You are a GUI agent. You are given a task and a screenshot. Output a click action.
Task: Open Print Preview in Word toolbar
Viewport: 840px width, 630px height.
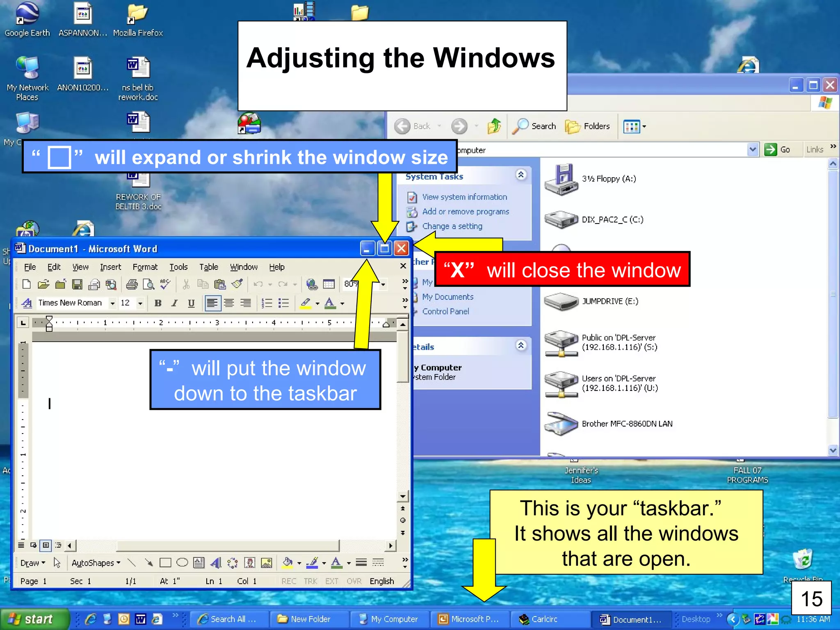tap(148, 284)
